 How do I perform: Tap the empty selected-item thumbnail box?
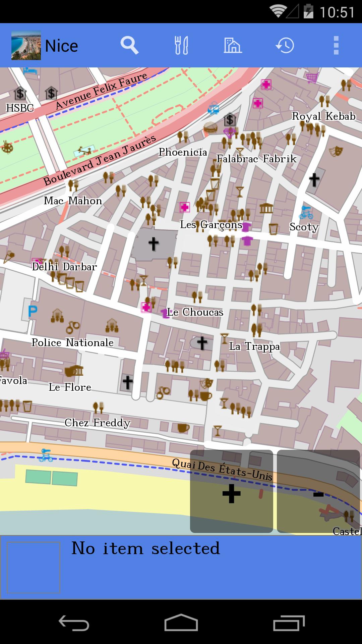34,567
